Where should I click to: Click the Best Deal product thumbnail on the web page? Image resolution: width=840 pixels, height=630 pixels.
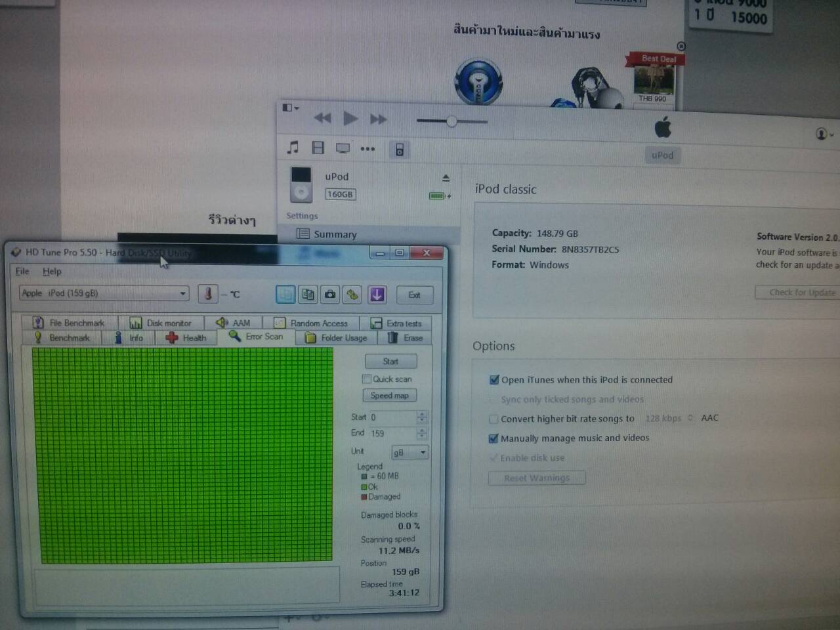click(x=654, y=79)
